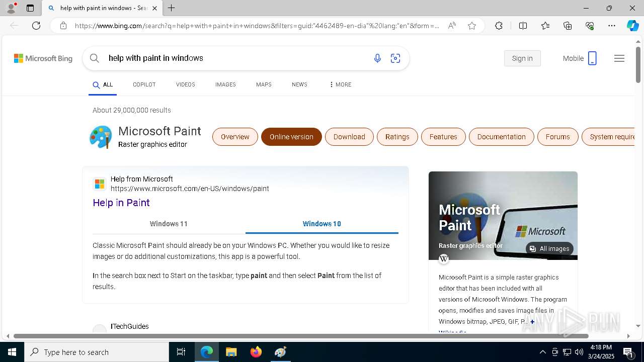Show hidden system tray icons
The height and width of the screenshot is (362, 644).
(x=542, y=352)
